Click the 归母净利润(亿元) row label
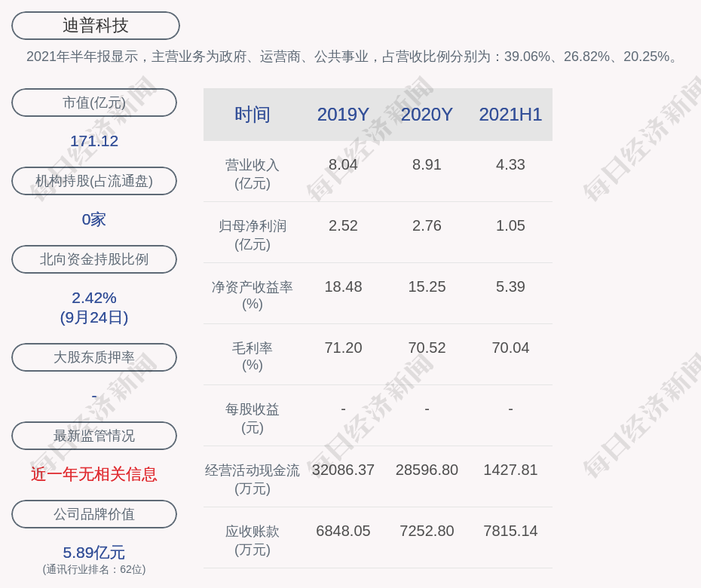Image resolution: width=701 pixels, height=588 pixels. 253,235
